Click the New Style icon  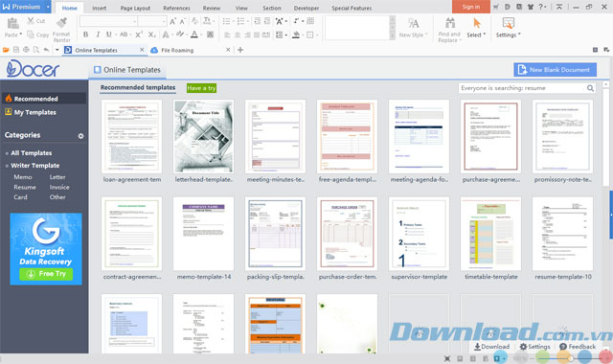pyautogui.click(x=413, y=23)
